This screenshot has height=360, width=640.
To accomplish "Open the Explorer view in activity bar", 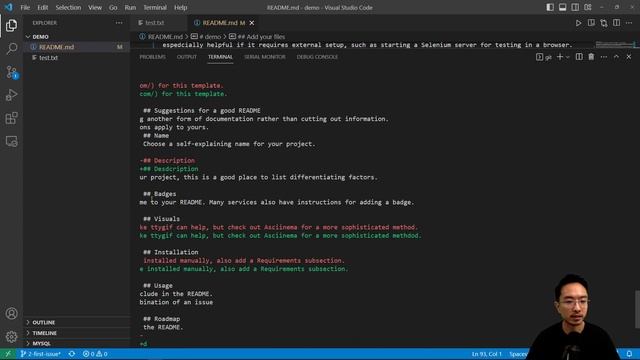I will tap(11, 25).
